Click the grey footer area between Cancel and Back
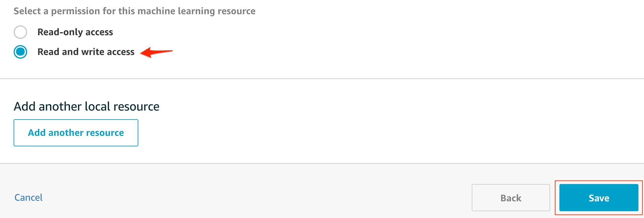Image resolution: width=644 pixels, height=218 pixels. (256, 198)
